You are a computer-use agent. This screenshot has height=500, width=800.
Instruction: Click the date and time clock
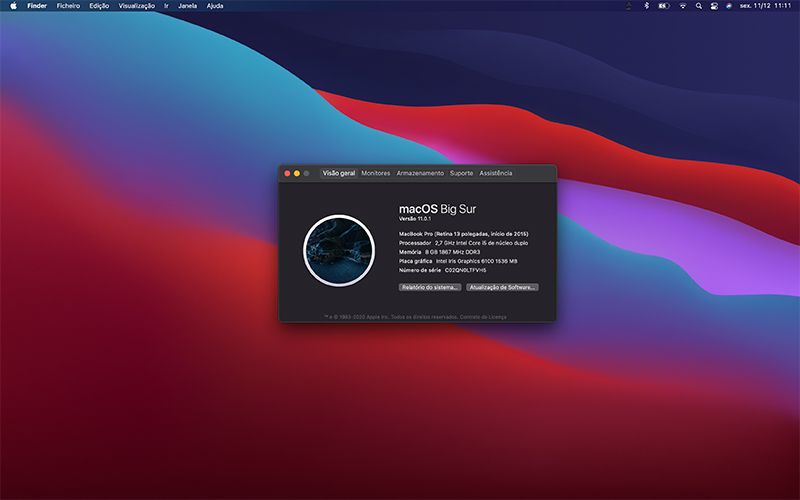[765, 6]
